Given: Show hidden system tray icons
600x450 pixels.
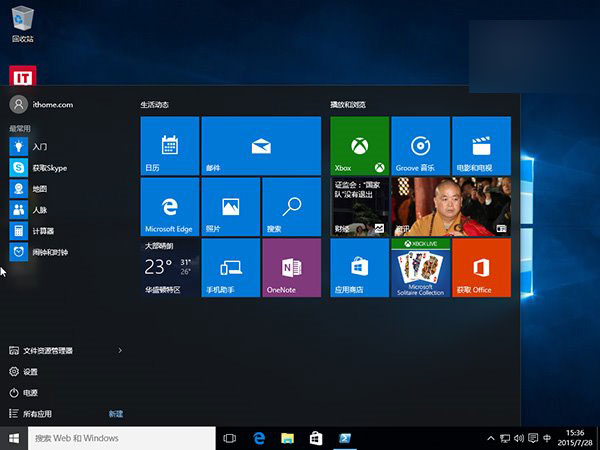Looking at the screenshot, I should 490,438.
